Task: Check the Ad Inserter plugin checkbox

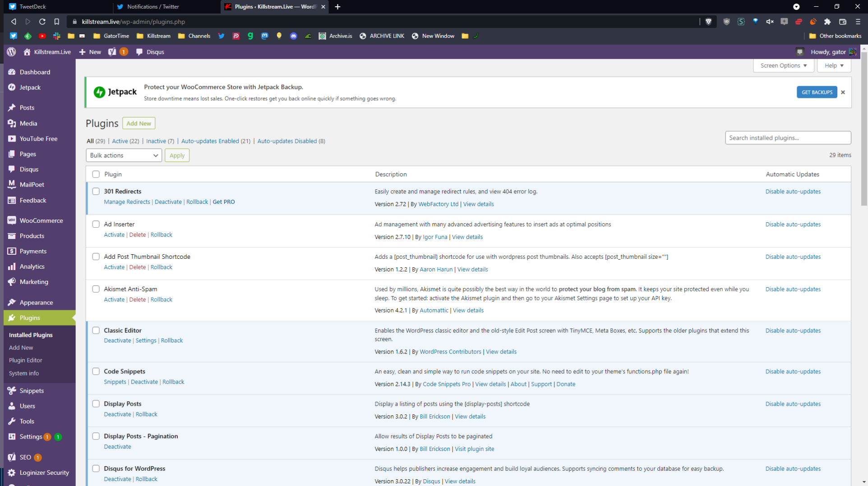Action: click(x=96, y=224)
